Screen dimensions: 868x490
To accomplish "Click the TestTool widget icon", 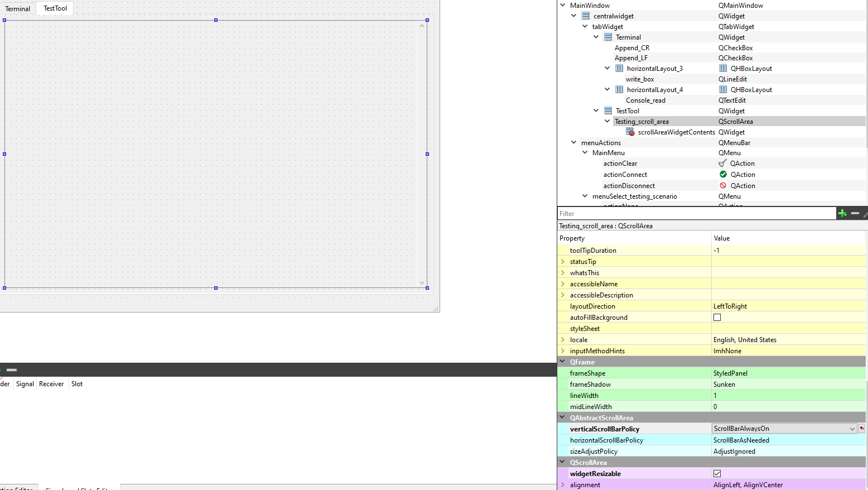I will pyautogui.click(x=608, y=111).
